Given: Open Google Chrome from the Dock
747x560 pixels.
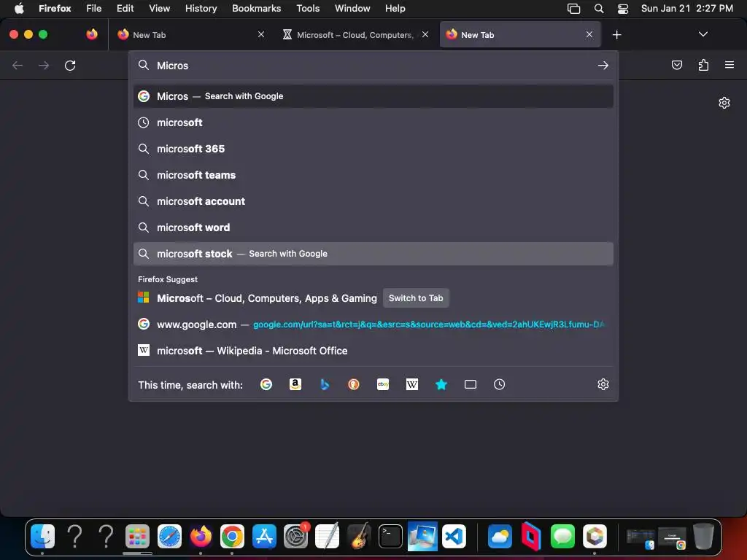Looking at the screenshot, I should [x=232, y=537].
